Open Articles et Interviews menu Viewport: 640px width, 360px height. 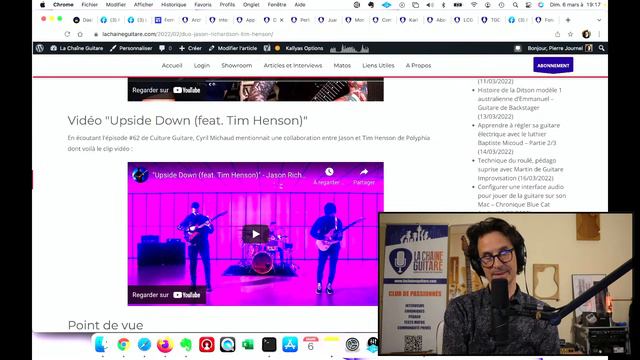(293, 65)
